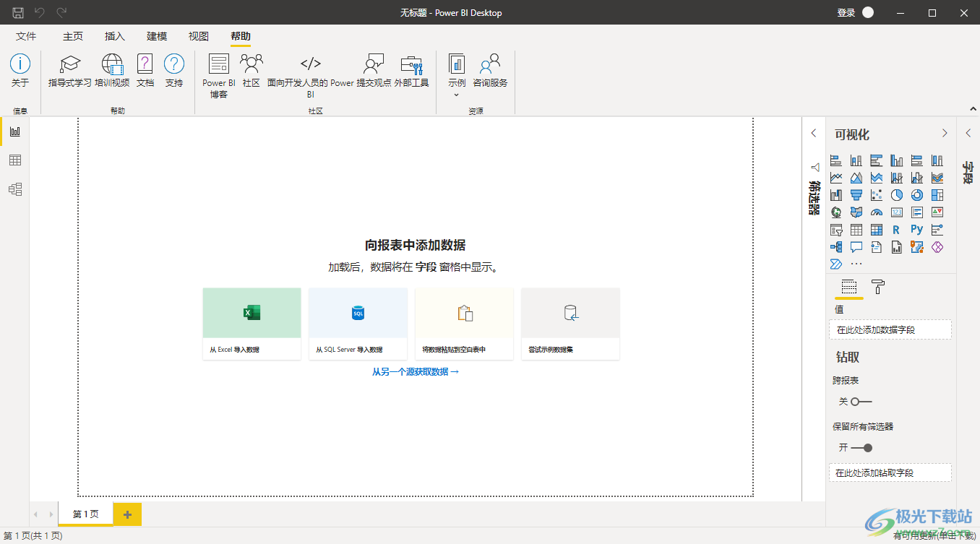Viewport: 980px width, 544px height.
Task: Select the globe map visual
Action: pyautogui.click(x=836, y=212)
